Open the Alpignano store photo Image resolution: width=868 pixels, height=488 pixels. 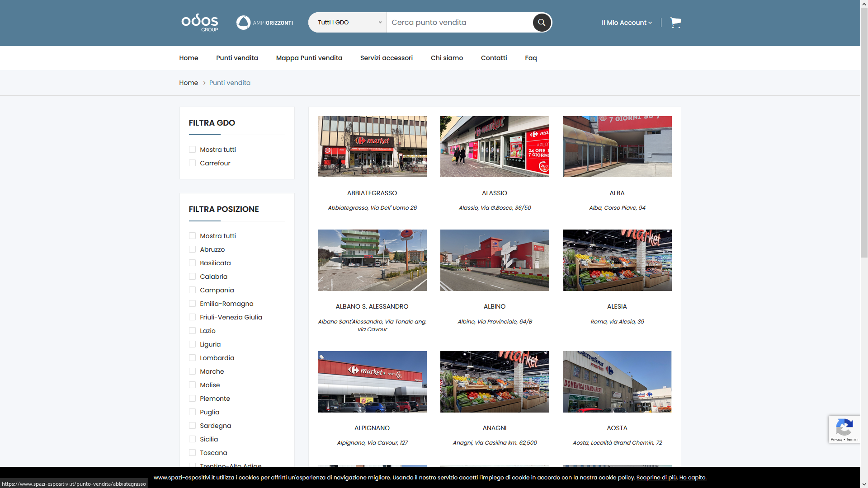coord(372,382)
